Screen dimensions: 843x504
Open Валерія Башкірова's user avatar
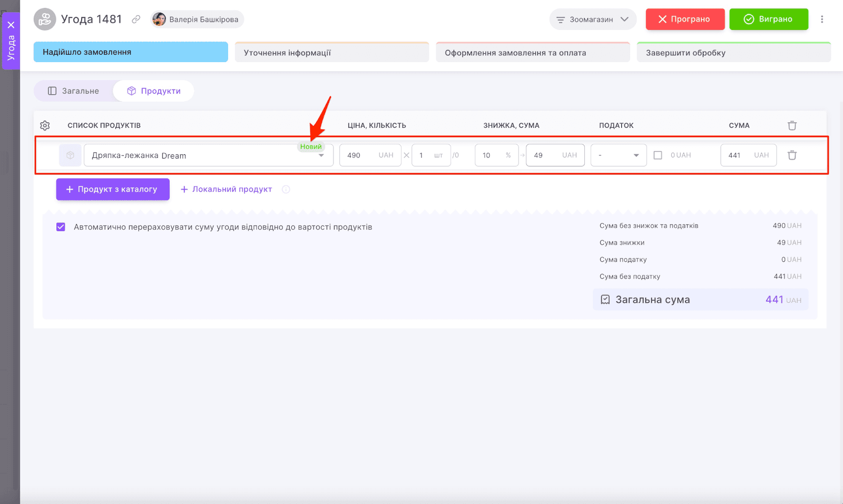(159, 19)
